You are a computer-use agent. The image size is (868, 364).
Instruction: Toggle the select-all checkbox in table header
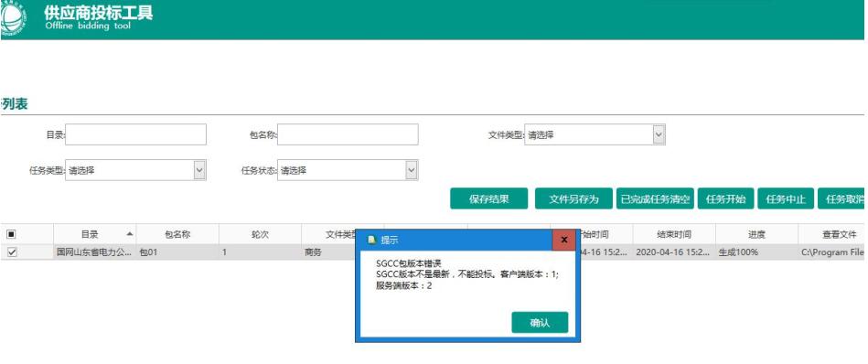tap(11, 234)
